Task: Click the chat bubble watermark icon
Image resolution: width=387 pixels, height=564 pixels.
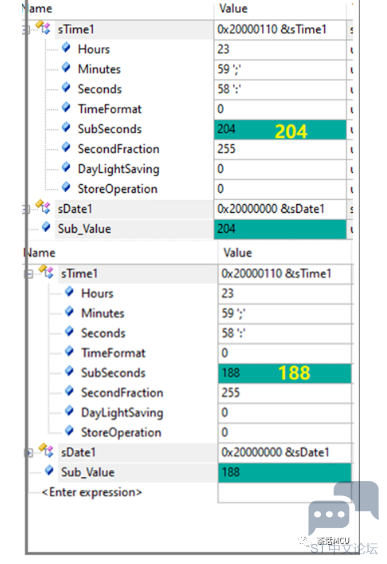Action: coord(343,507)
